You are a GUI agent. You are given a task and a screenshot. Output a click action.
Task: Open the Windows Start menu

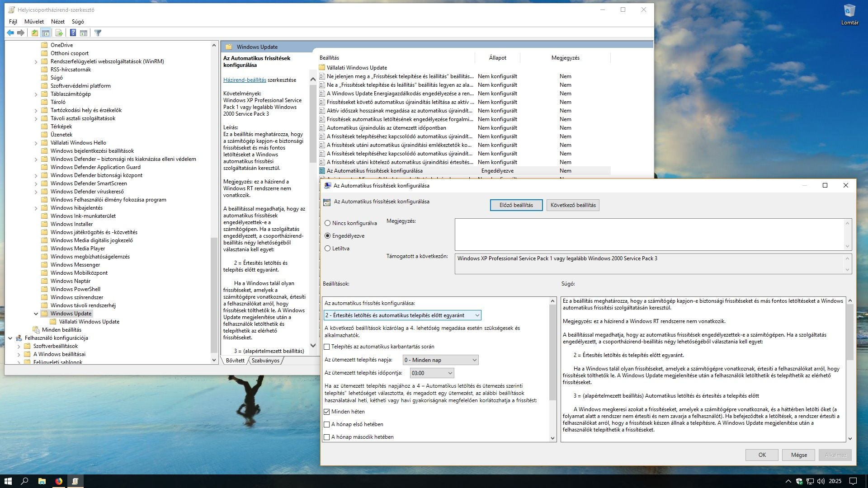(x=8, y=481)
